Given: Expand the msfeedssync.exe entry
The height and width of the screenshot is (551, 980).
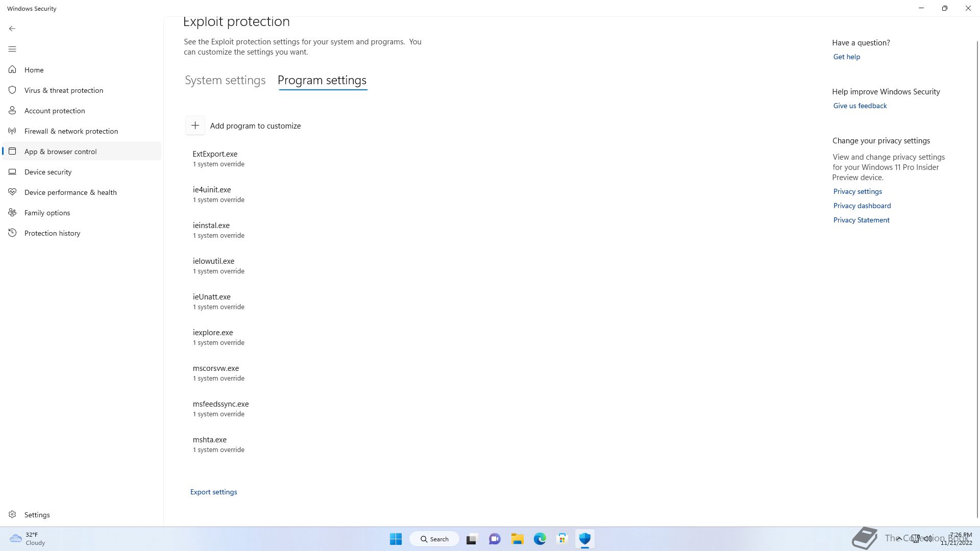Looking at the screenshot, I should point(220,408).
